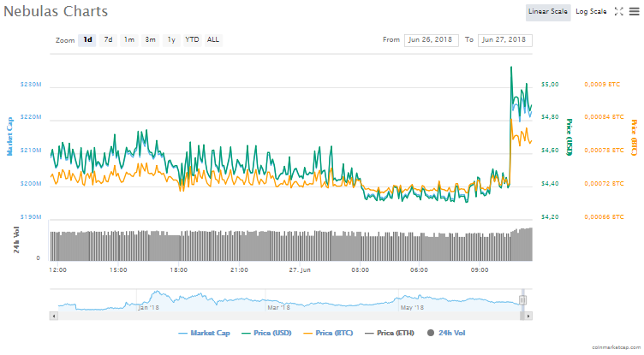
Task: Switch to Log Scale
Action: pyautogui.click(x=591, y=12)
